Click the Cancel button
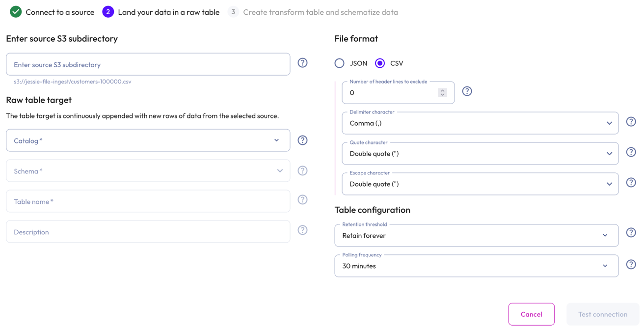The height and width of the screenshot is (331, 644). click(x=532, y=314)
